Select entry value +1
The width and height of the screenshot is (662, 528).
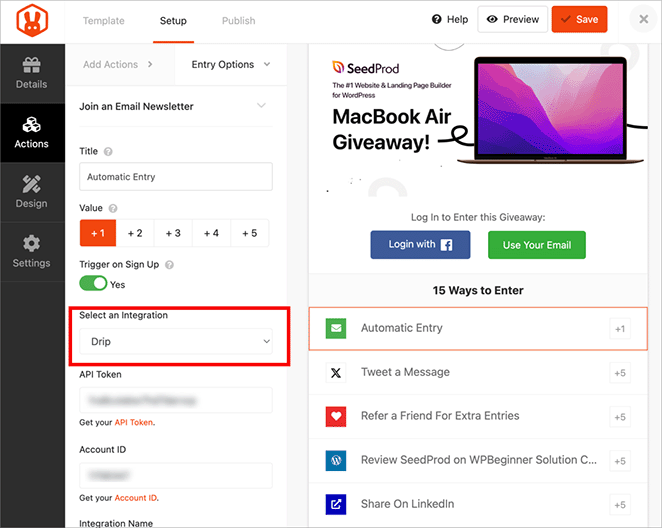pos(98,233)
